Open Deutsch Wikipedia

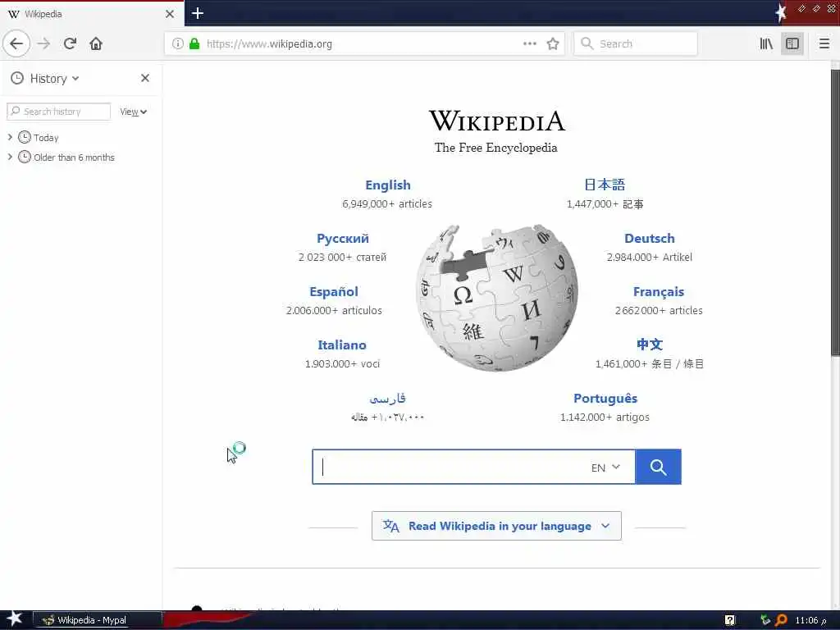tap(650, 239)
